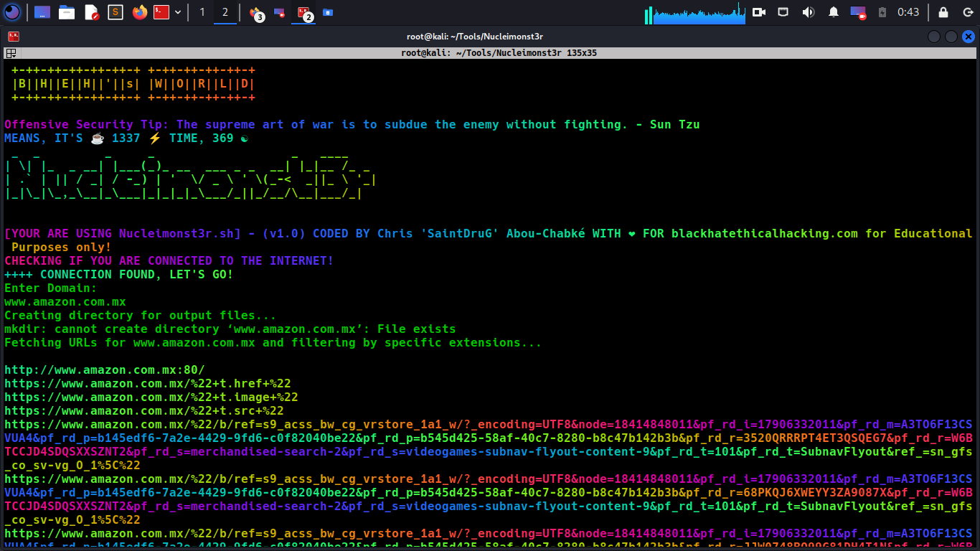Toggle the display recording indicator with red badge
This screenshot has height=551, width=980.
(x=858, y=12)
